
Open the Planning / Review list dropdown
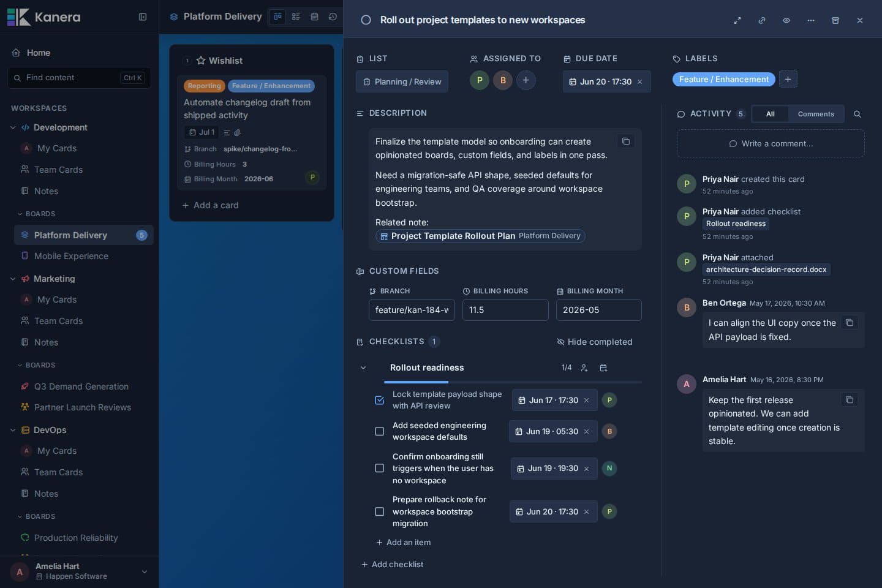(x=402, y=82)
